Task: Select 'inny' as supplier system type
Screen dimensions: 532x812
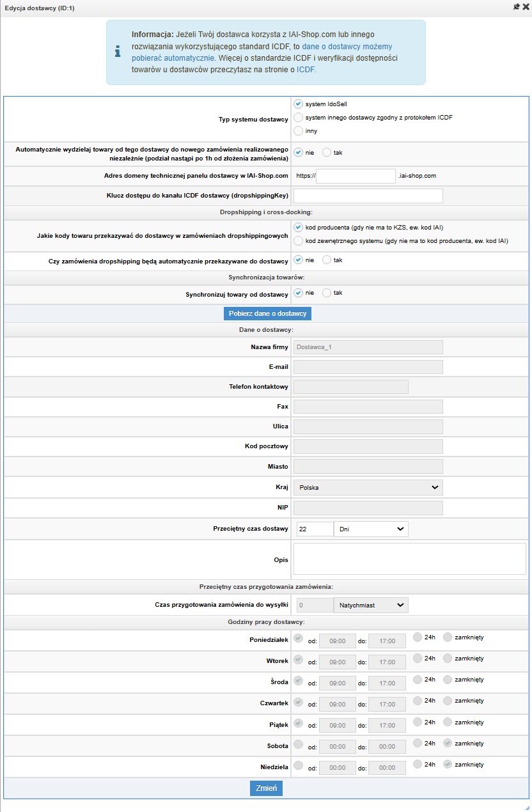Action: 298,130
